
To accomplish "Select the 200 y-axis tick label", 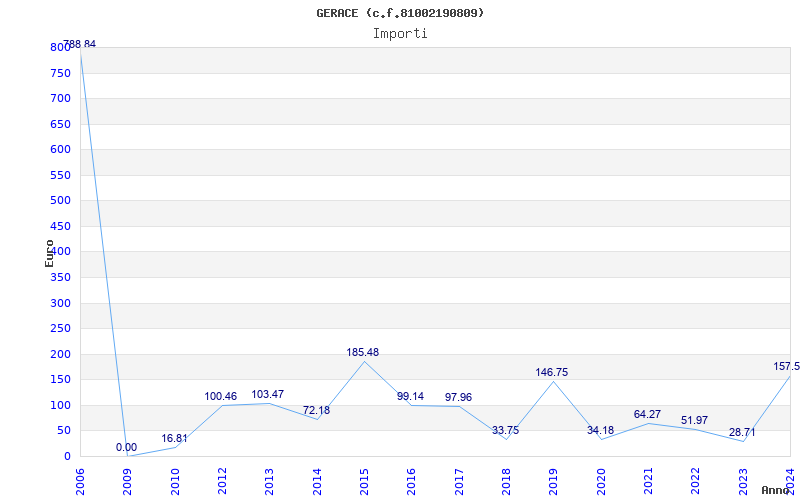I will coord(60,354).
